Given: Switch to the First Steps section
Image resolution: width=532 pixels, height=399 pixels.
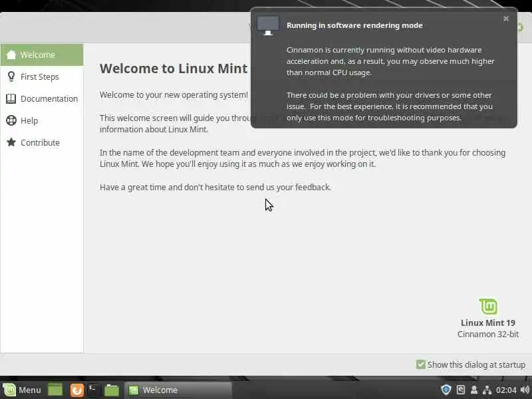Looking at the screenshot, I should [42, 76].
